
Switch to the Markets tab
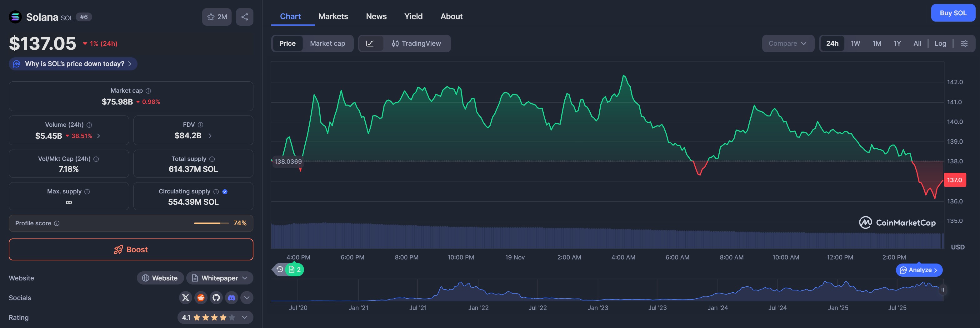[x=333, y=16]
